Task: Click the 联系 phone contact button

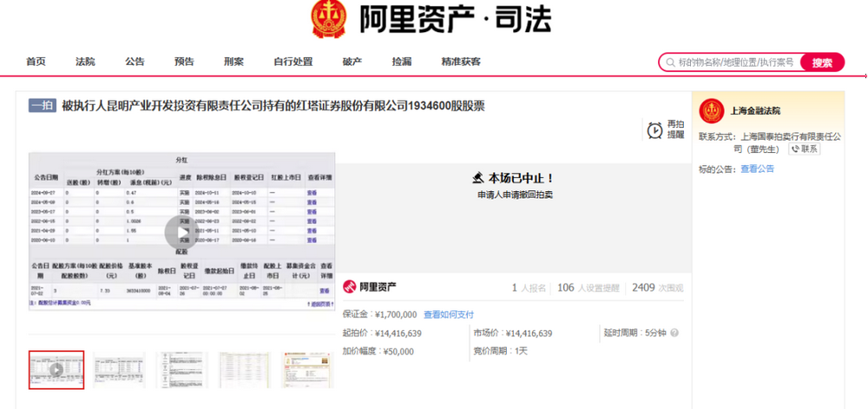Action: tap(805, 148)
